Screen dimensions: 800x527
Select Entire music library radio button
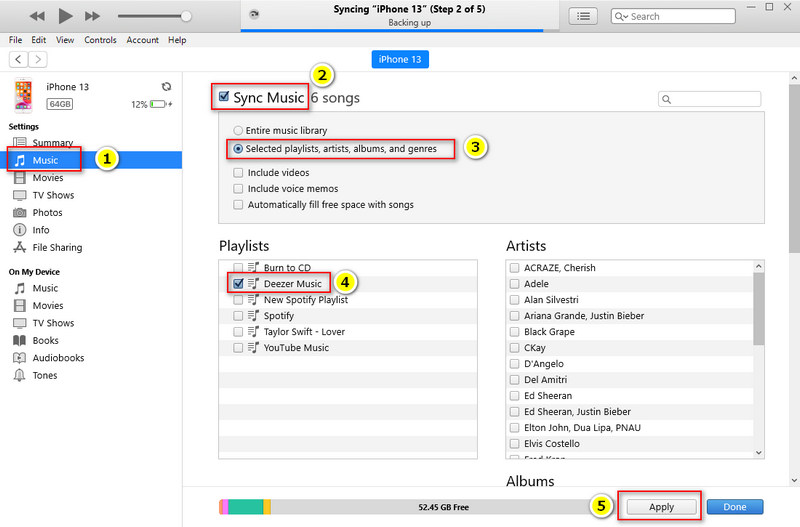coord(238,131)
